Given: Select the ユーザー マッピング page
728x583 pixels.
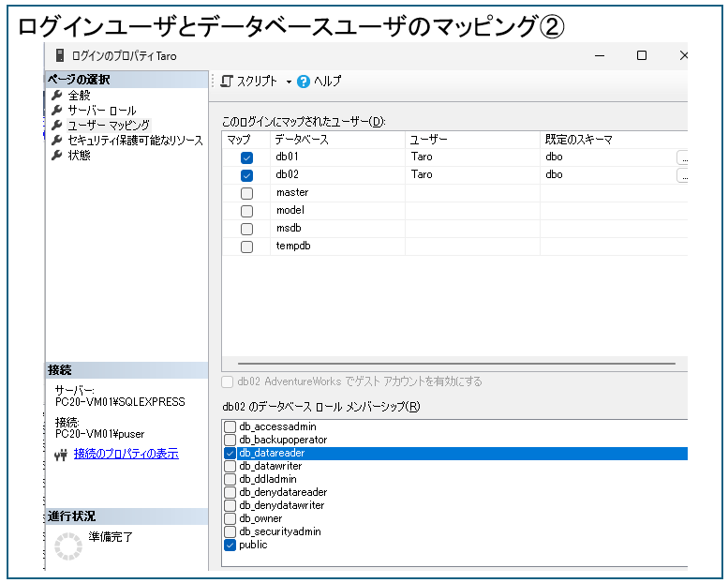Looking at the screenshot, I should (109, 125).
